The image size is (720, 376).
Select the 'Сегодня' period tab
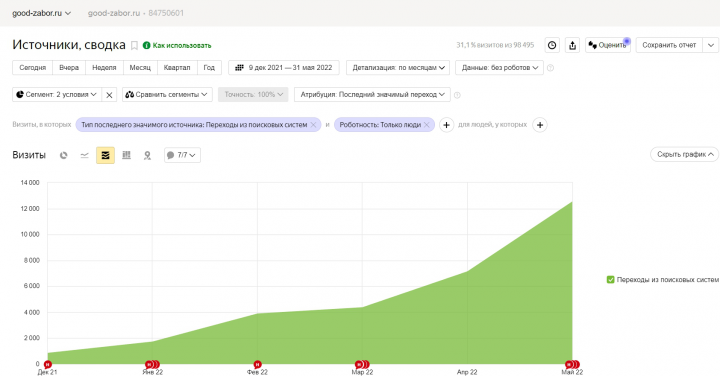33,67
